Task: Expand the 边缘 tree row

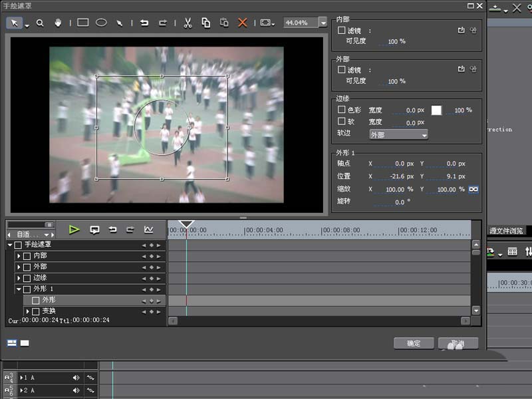Action: coord(19,278)
